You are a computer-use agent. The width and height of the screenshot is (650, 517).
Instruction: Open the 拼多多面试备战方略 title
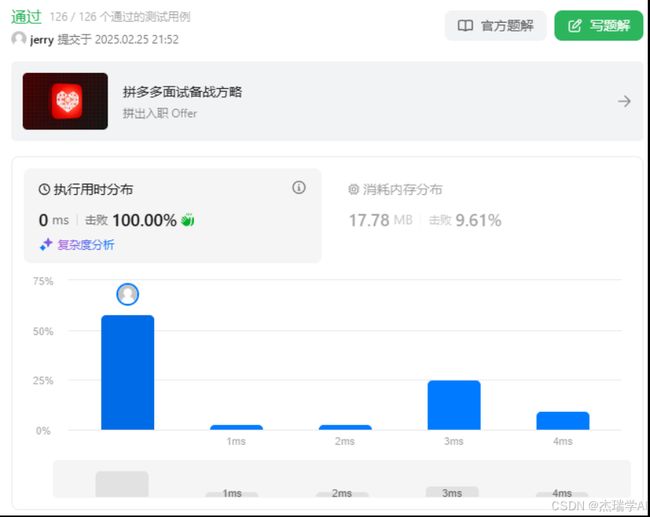[x=182, y=92]
